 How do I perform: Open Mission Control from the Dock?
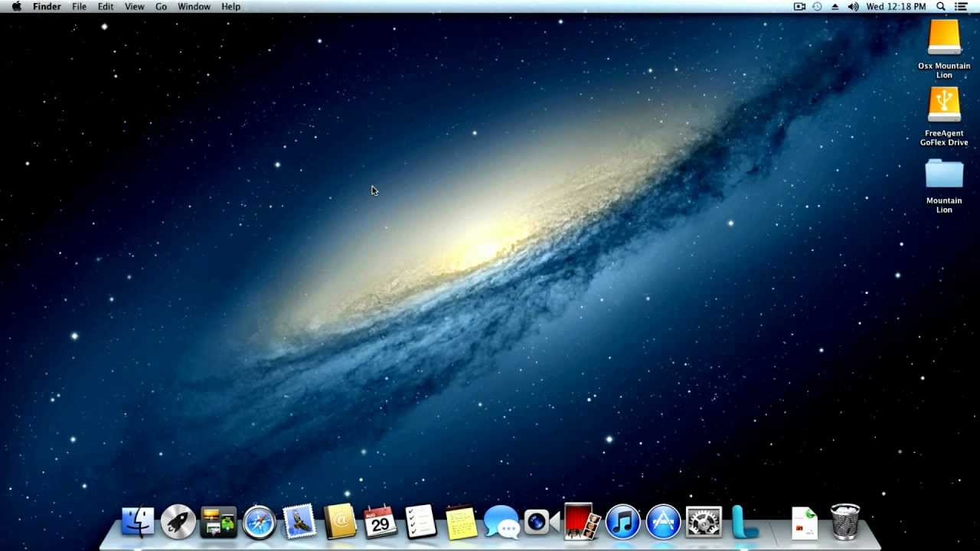pyautogui.click(x=218, y=523)
